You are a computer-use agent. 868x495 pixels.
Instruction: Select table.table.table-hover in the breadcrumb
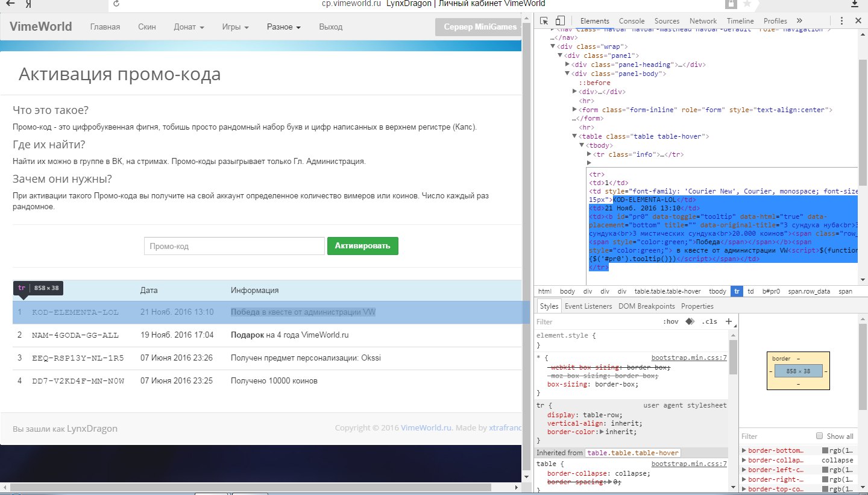(x=667, y=291)
